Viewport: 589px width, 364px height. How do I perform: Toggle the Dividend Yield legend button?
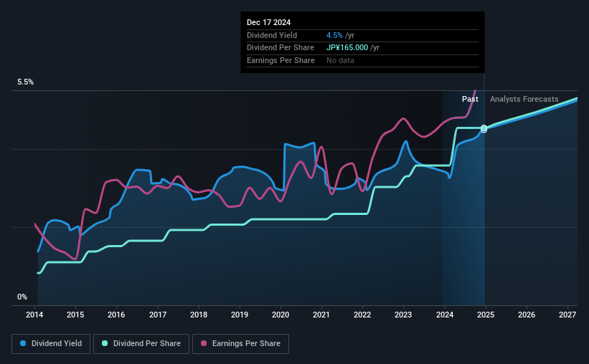tap(51, 344)
